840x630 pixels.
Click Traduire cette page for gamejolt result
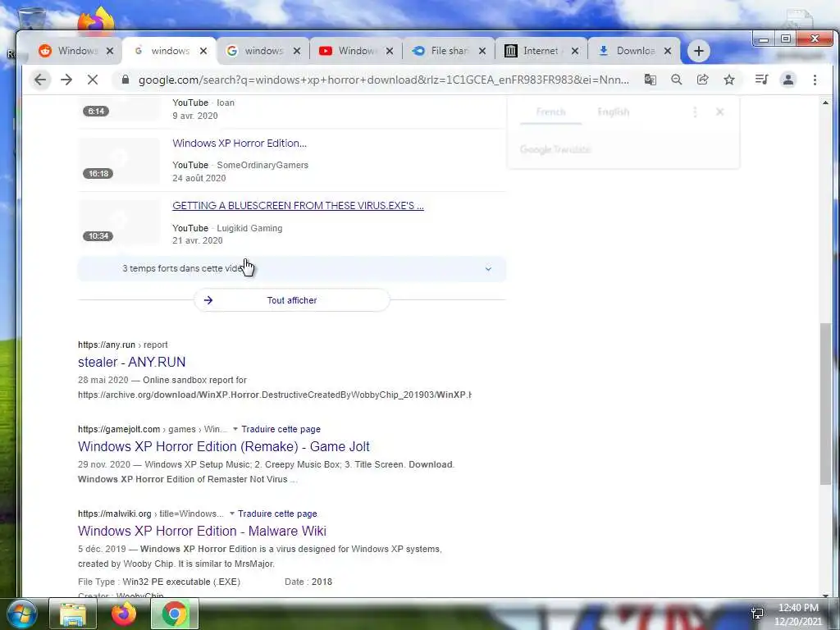[x=281, y=429]
